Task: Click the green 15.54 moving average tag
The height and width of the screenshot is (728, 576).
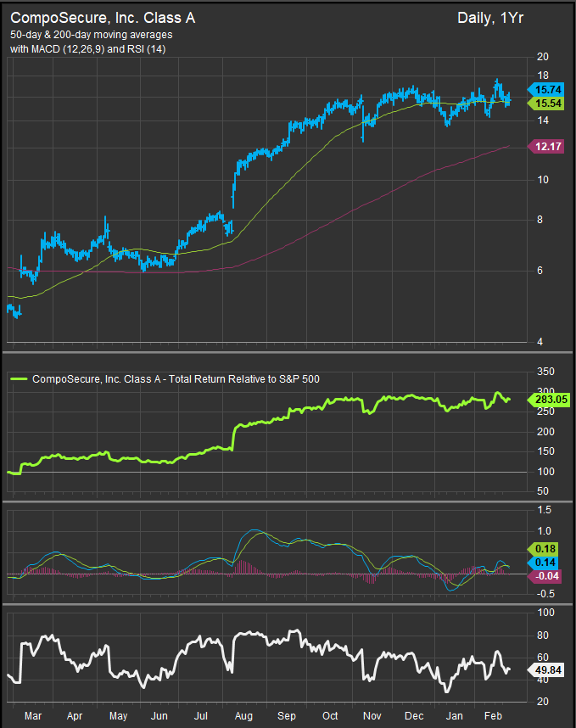Action: [545, 103]
